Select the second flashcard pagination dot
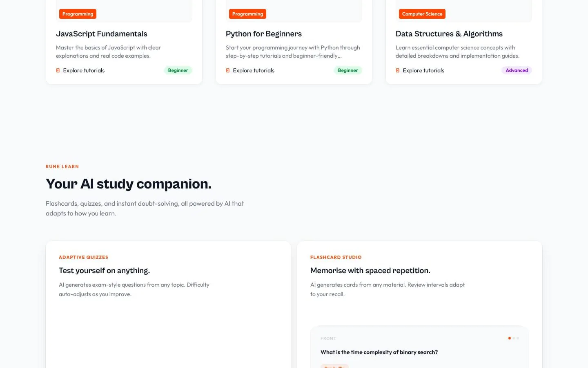This screenshot has width=588, height=368. pos(514,338)
